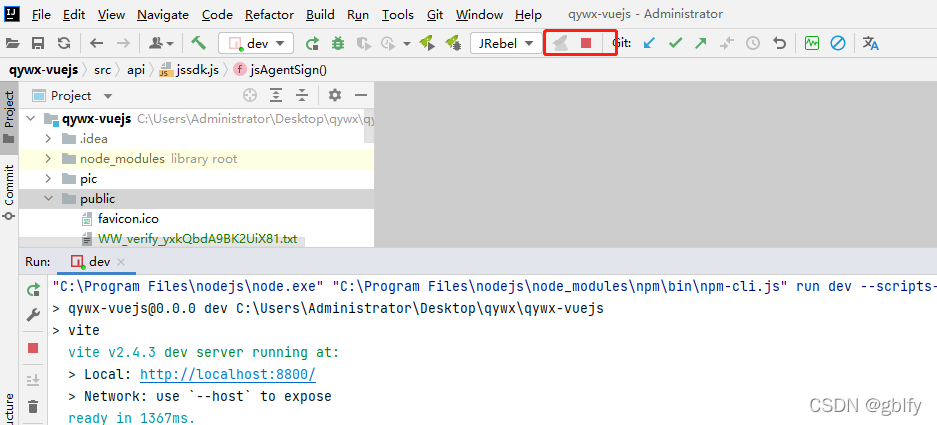Save all files with the floppy icon
This screenshot has width=937, height=425.
[x=38, y=43]
